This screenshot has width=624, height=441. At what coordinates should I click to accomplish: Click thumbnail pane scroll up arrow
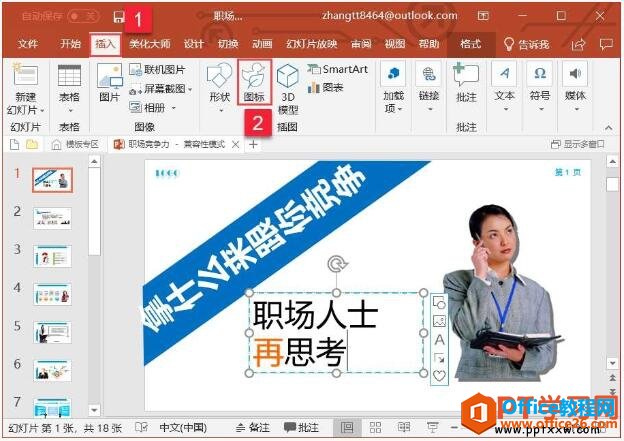tap(94, 161)
